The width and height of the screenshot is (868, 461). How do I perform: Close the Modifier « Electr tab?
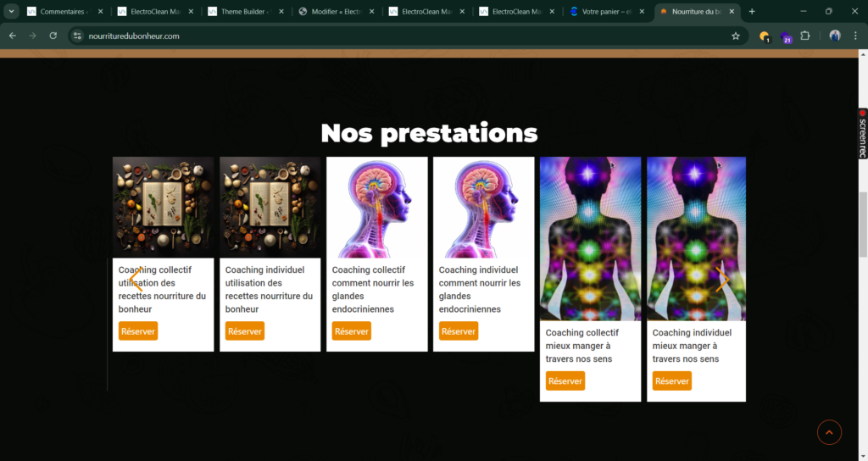(371, 11)
